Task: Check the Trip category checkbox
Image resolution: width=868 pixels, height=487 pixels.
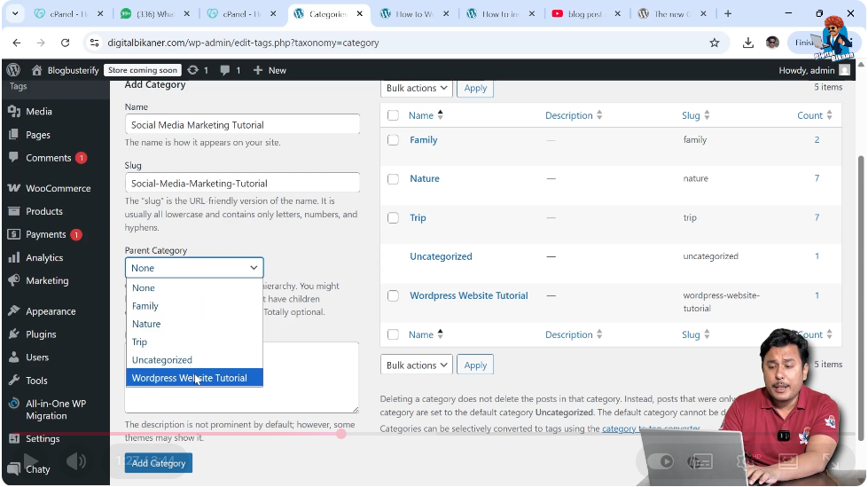Action: click(393, 217)
